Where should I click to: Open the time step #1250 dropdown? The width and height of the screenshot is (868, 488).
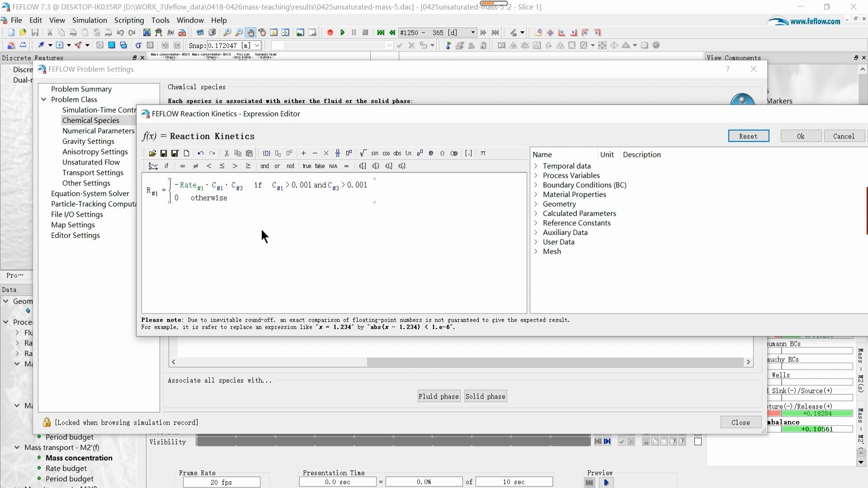point(473,33)
